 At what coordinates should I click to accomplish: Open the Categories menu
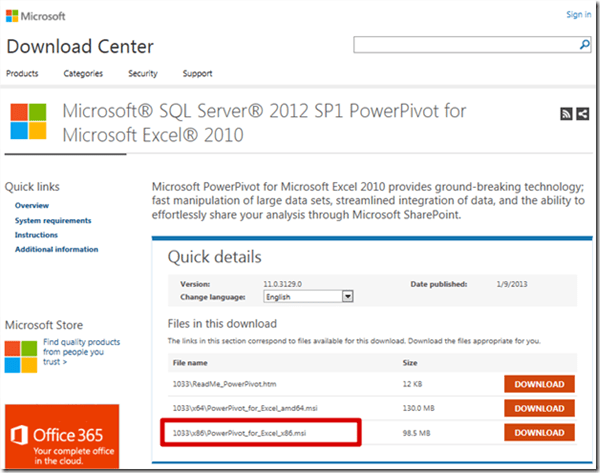pyautogui.click(x=83, y=74)
